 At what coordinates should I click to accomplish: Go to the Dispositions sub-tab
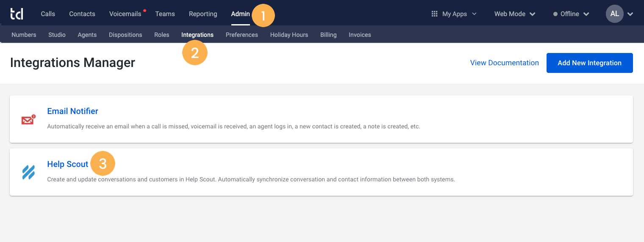click(x=125, y=35)
